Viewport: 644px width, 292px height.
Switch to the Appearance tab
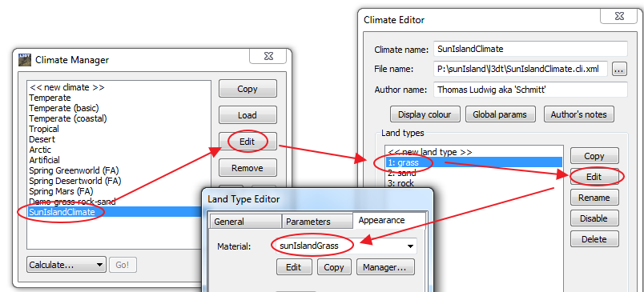click(x=389, y=220)
